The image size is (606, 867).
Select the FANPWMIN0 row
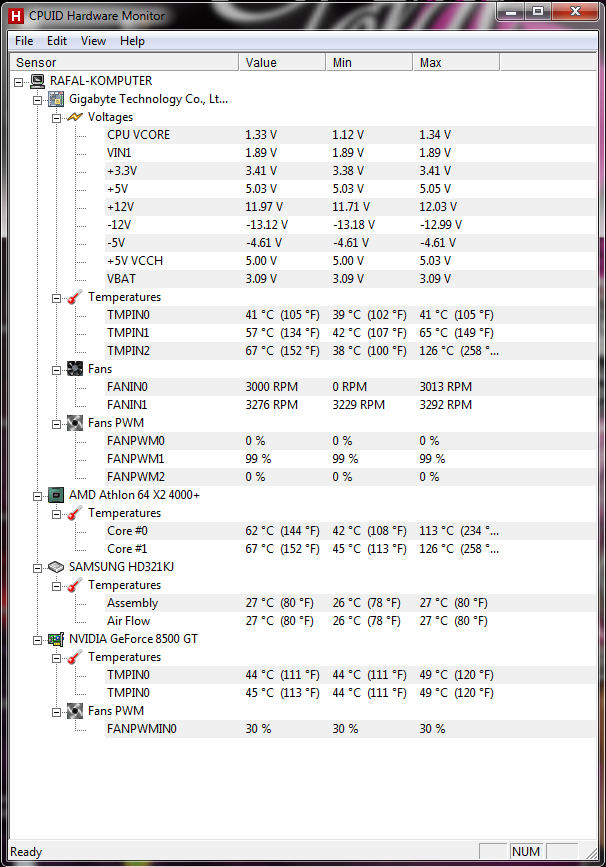tap(351, 729)
